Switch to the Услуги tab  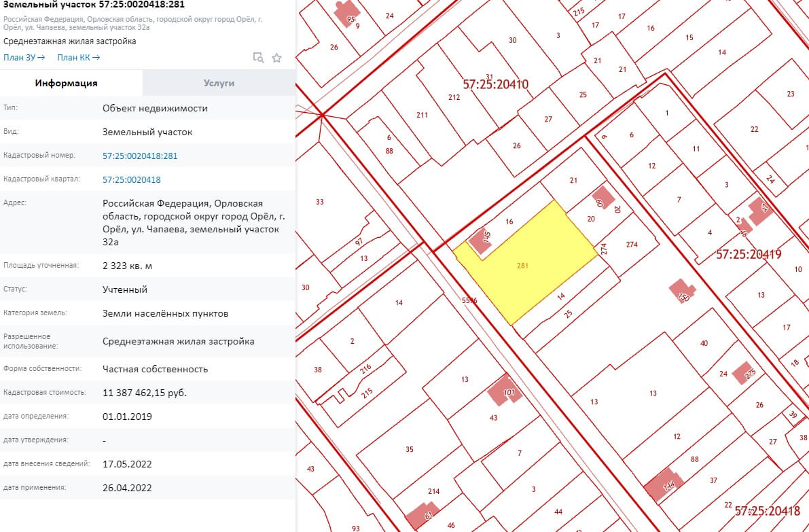219,83
